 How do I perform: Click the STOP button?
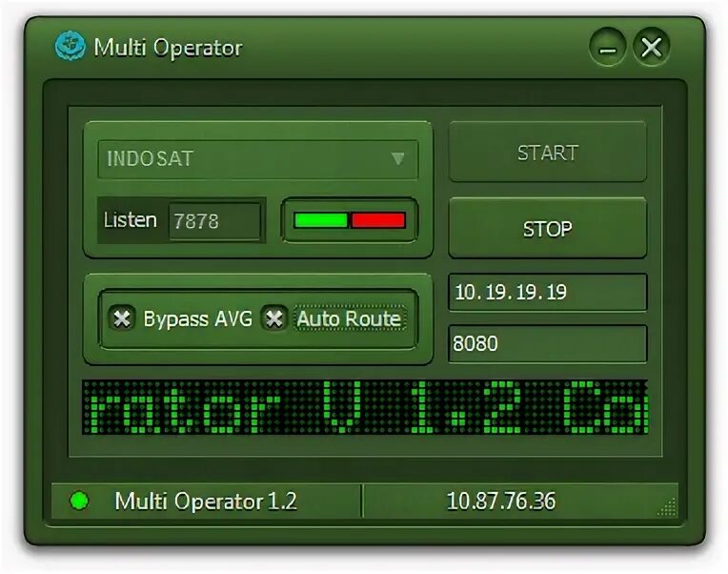pyautogui.click(x=547, y=229)
